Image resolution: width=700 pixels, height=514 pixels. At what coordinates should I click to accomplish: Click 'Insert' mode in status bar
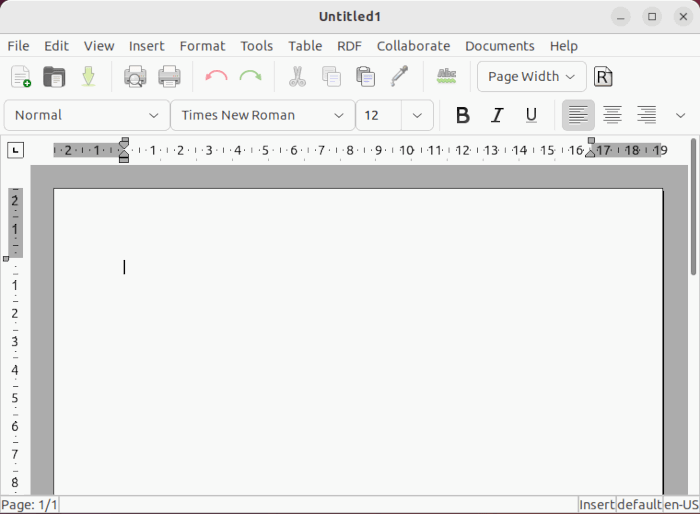(597, 505)
